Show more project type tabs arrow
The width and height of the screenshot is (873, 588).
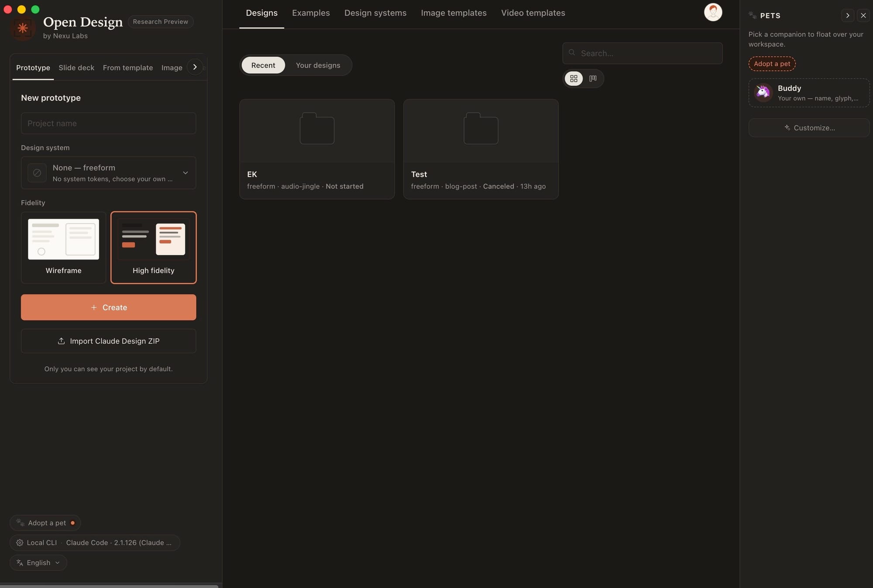195,67
